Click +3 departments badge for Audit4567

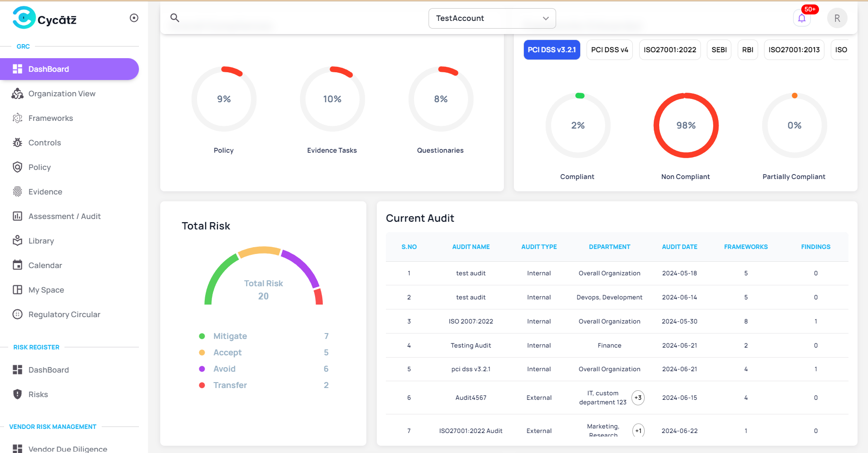click(638, 398)
